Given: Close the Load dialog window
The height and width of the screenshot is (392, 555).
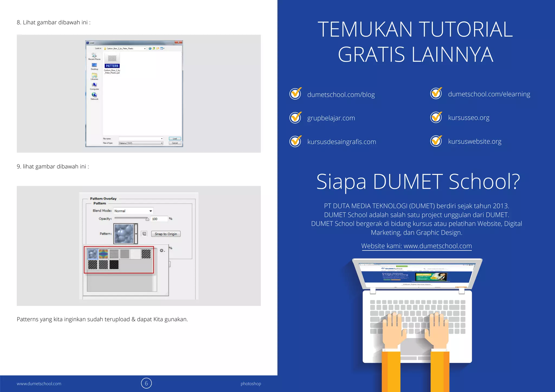Looking at the screenshot, I should (179, 42).
